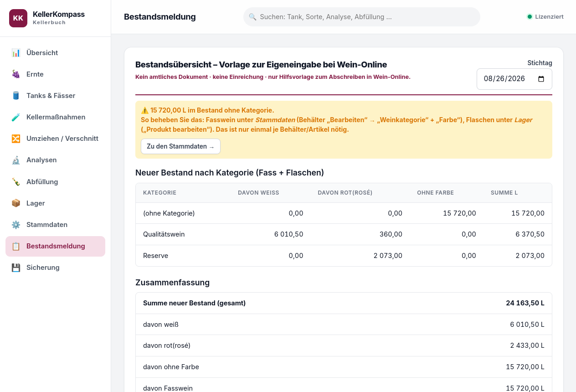Click the davon ohne Farbe summary row
576x392 pixels.
pos(344,367)
